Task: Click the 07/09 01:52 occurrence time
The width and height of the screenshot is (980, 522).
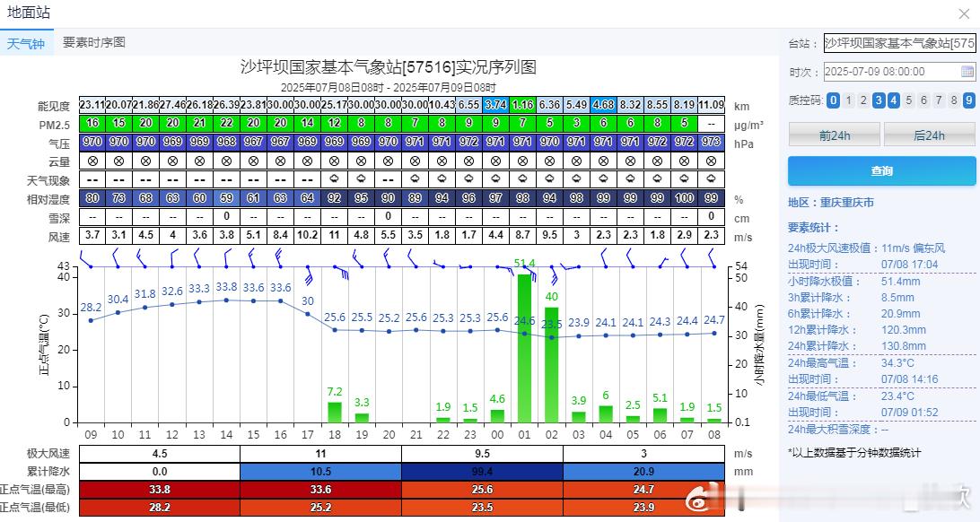Action: tap(909, 412)
